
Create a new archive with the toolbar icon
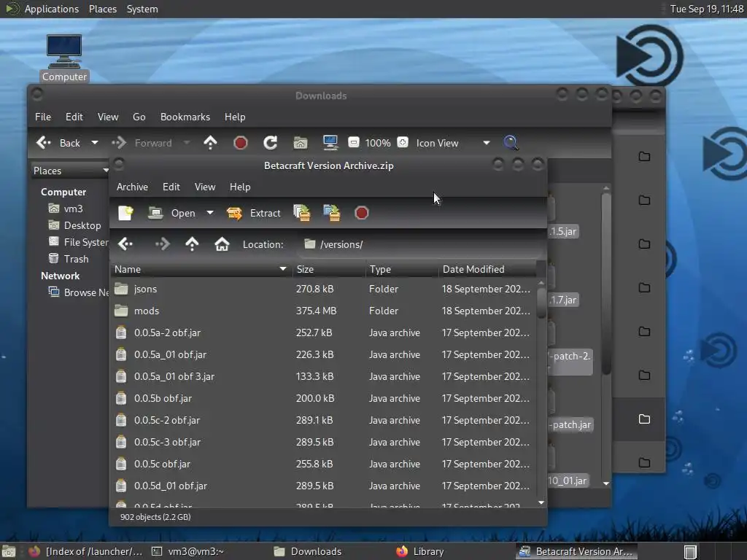pyautogui.click(x=125, y=213)
